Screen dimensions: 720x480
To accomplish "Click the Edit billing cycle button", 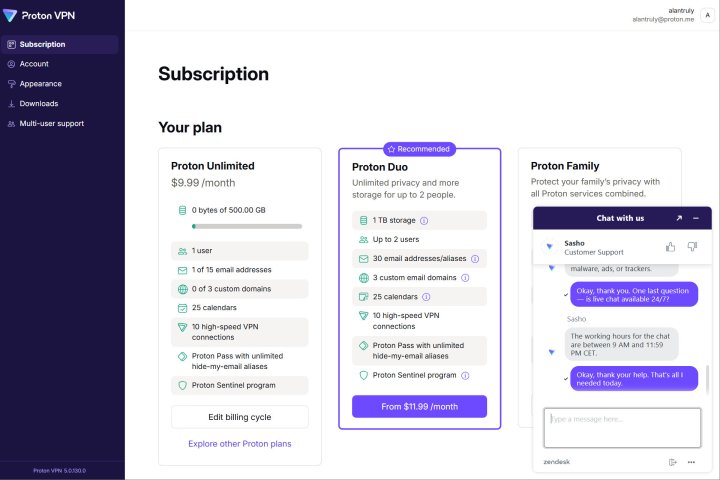I will click(x=240, y=417).
